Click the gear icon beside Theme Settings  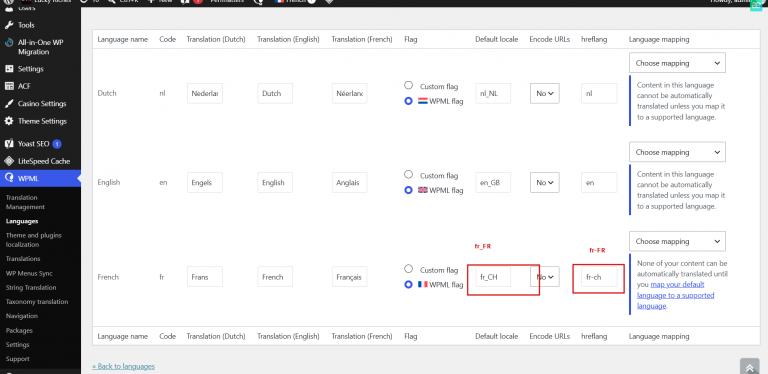coord(9,121)
